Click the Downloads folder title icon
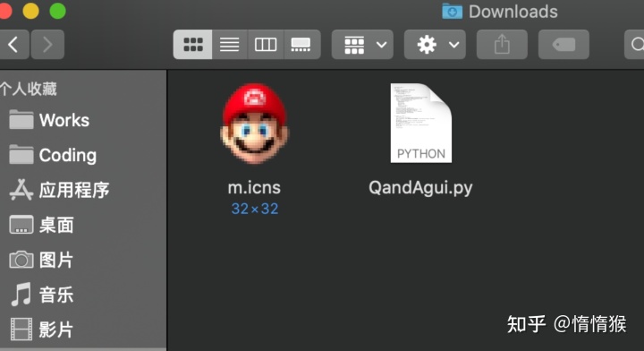The height and width of the screenshot is (351, 644). pyautogui.click(x=453, y=11)
